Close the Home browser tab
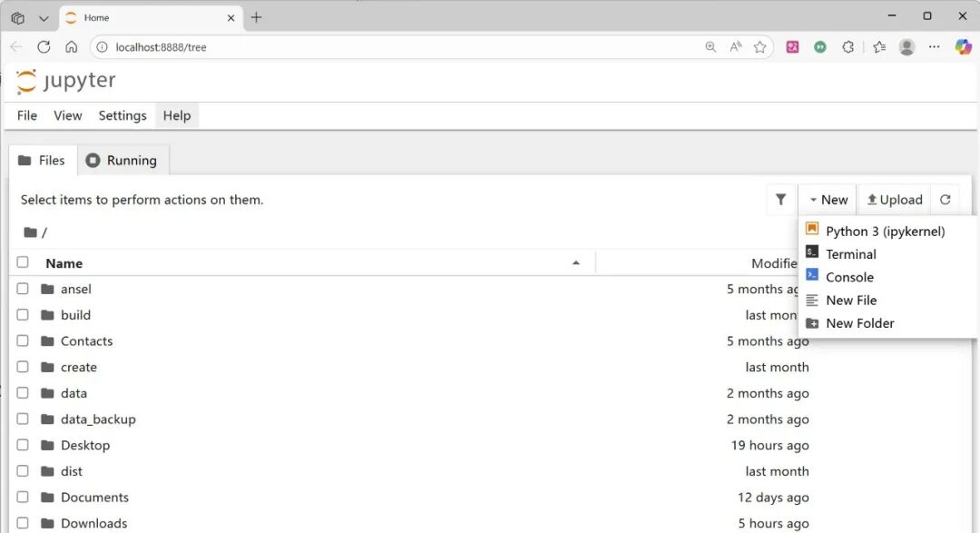Viewport: 980px width, 533px height. click(230, 18)
